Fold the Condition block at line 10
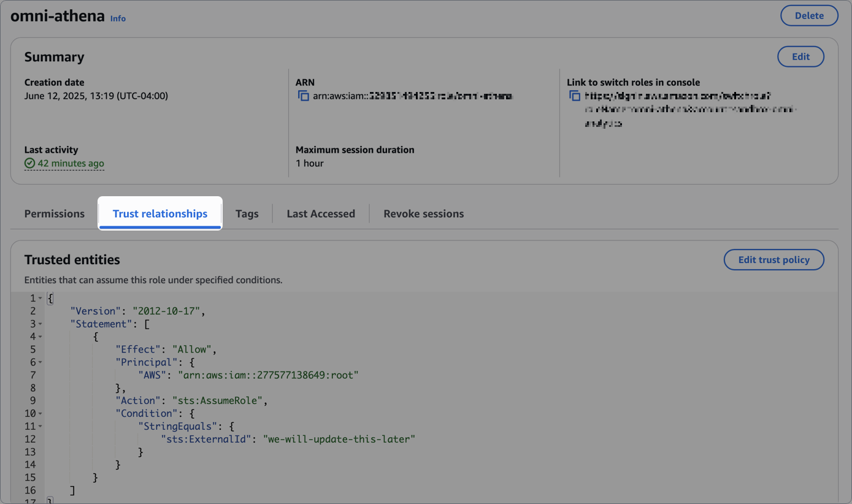The image size is (852, 504). click(40, 414)
